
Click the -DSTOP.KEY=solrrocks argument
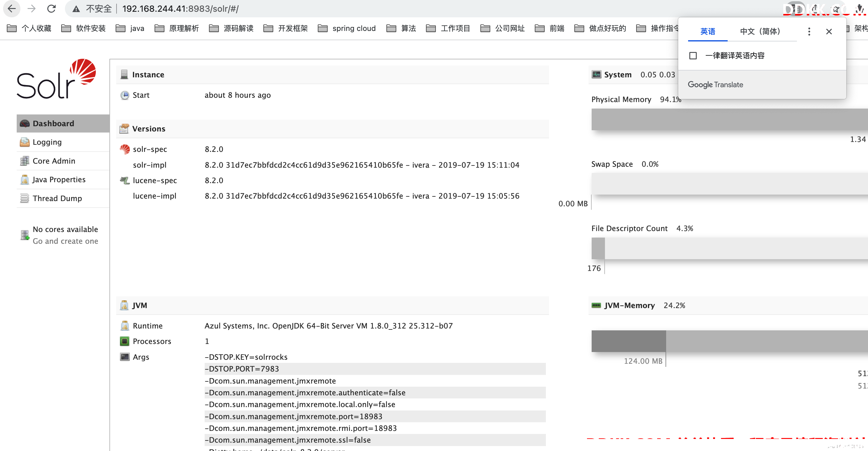(246, 357)
